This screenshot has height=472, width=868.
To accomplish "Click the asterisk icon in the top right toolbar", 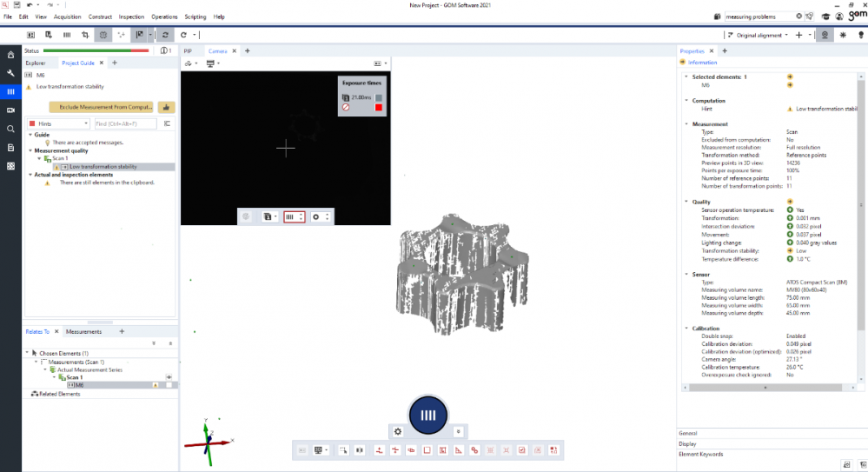I will point(843,35).
